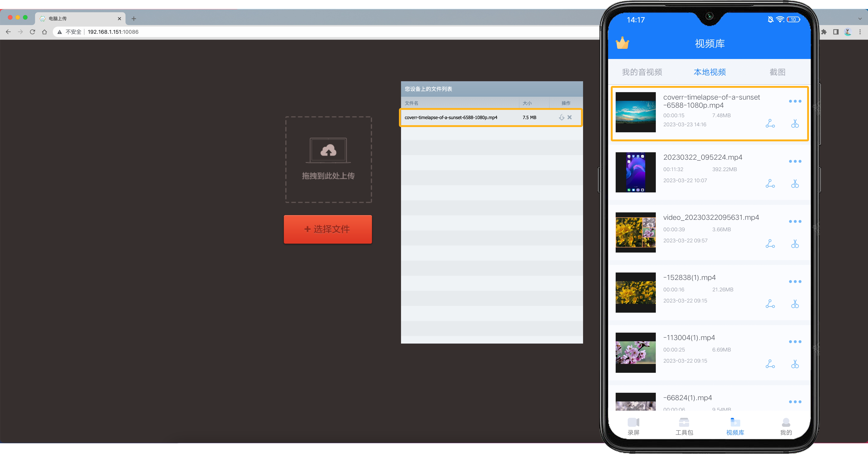
Task: Click the browser extensions puzzle icon
Action: (824, 32)
